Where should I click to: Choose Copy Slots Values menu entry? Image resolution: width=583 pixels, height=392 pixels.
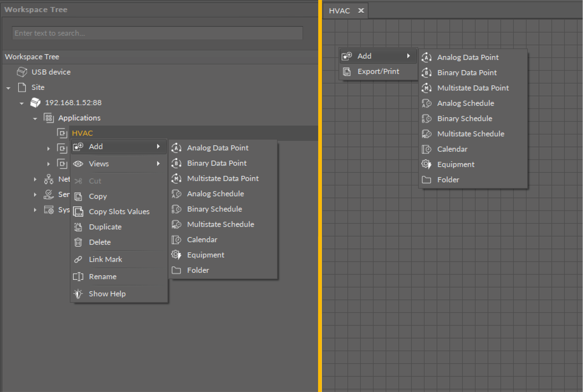pos(119,212)
